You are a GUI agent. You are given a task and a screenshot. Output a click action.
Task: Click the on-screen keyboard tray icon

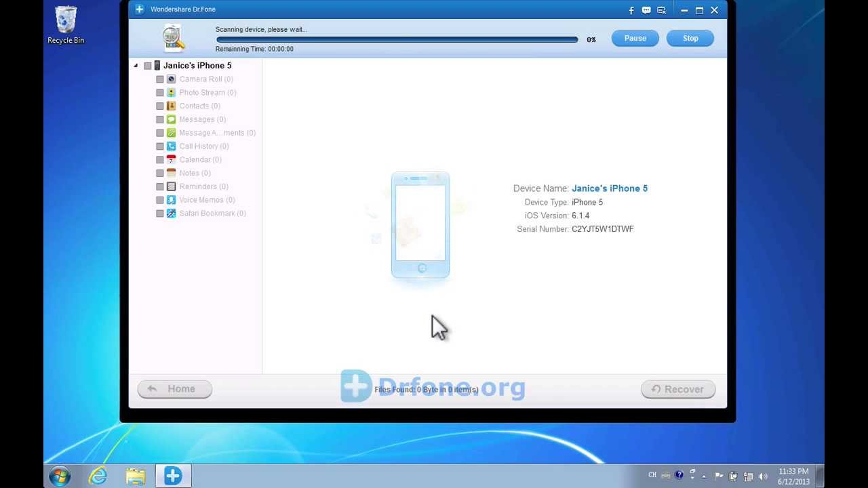[666, 476]
